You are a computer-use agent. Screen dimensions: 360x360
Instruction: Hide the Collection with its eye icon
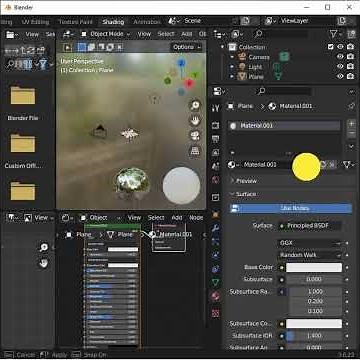tap(340, 47)
